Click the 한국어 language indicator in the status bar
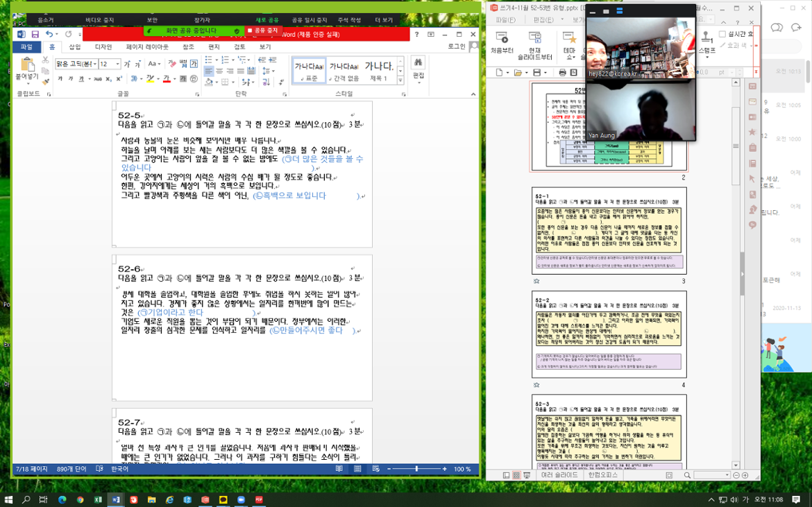 pyautogui.click(x=119, y=469)
